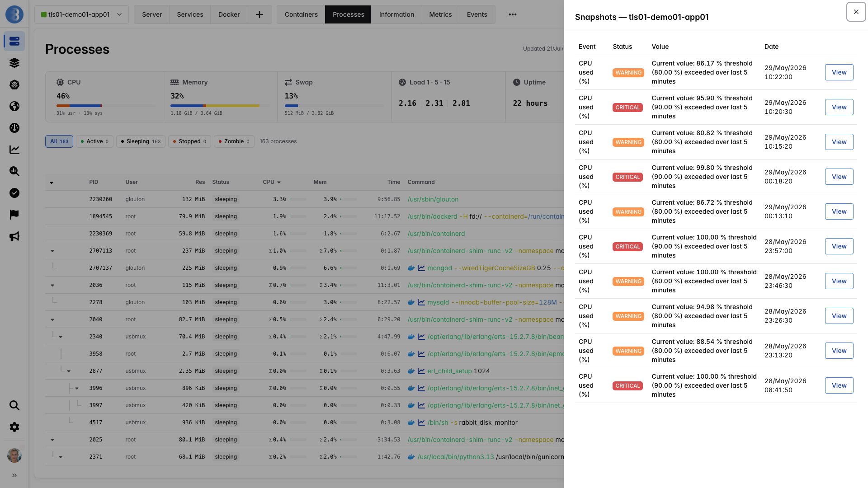Collapse all processes via header arrow
Screen dimensions: 868x488
[x=52, y=183]
